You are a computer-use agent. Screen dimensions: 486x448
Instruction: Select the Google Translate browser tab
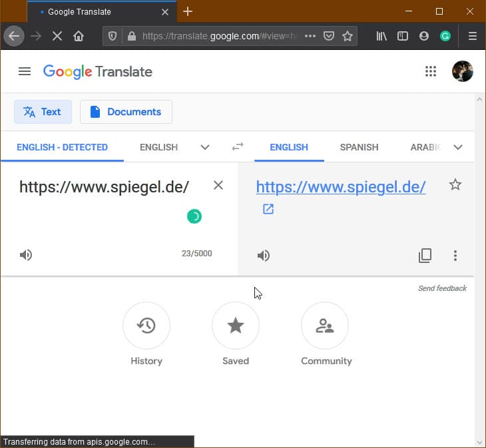[102, 12]
